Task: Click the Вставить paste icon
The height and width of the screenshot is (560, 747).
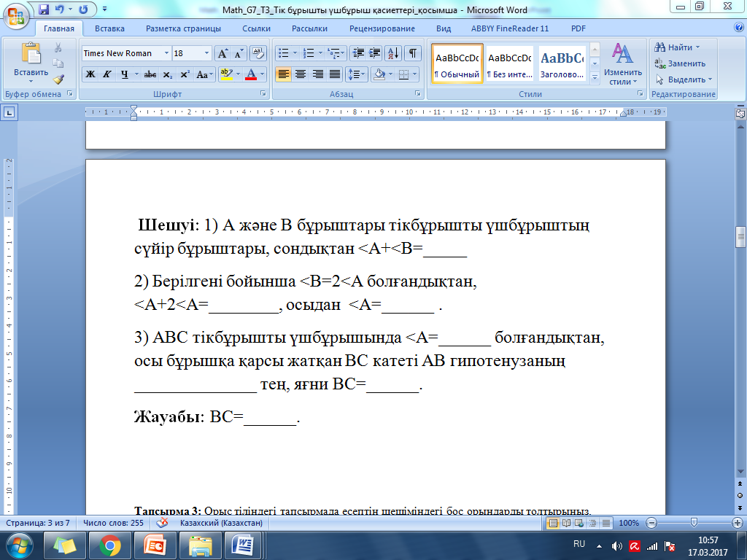Action: [31, 52]
